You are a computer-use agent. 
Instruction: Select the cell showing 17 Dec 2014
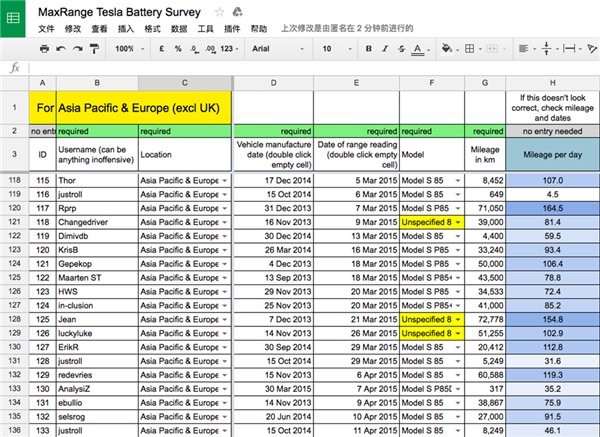pyautogui.click(x=274, y=180)
